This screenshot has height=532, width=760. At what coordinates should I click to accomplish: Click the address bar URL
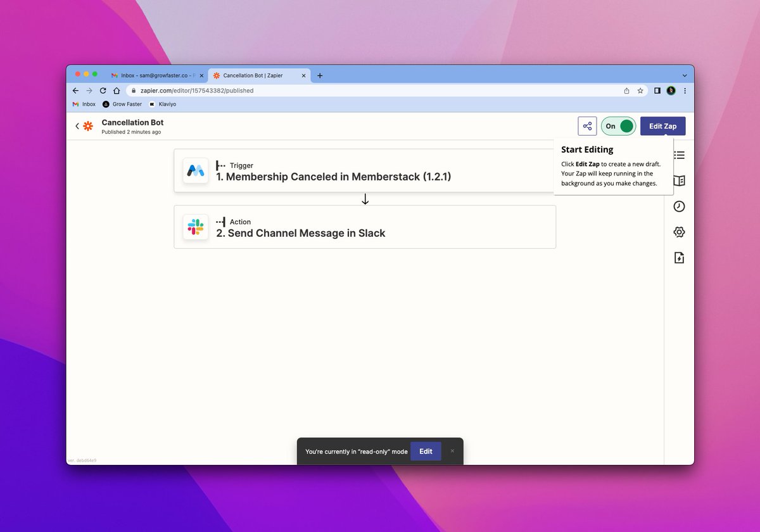[196, 91]
